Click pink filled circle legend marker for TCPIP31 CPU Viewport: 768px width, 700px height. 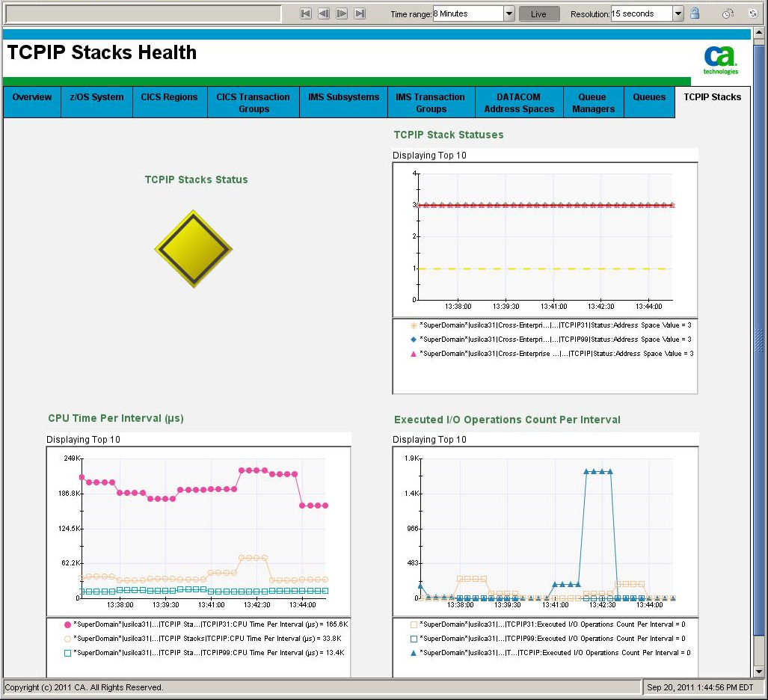67,624
